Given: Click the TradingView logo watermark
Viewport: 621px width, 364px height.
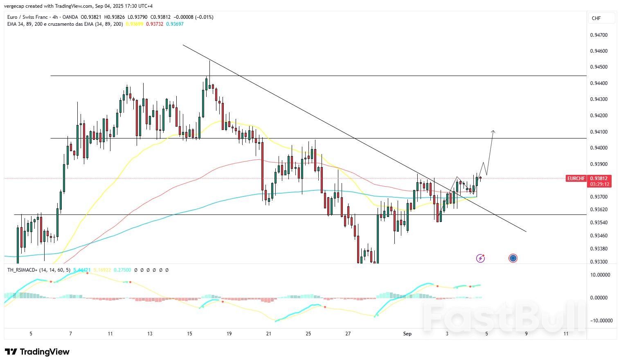Looking at the screenshot, I should [36, 352].
